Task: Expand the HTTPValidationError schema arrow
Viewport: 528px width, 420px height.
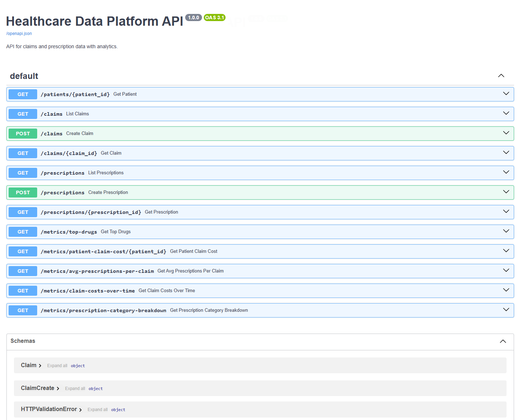Action: (80, 410)
